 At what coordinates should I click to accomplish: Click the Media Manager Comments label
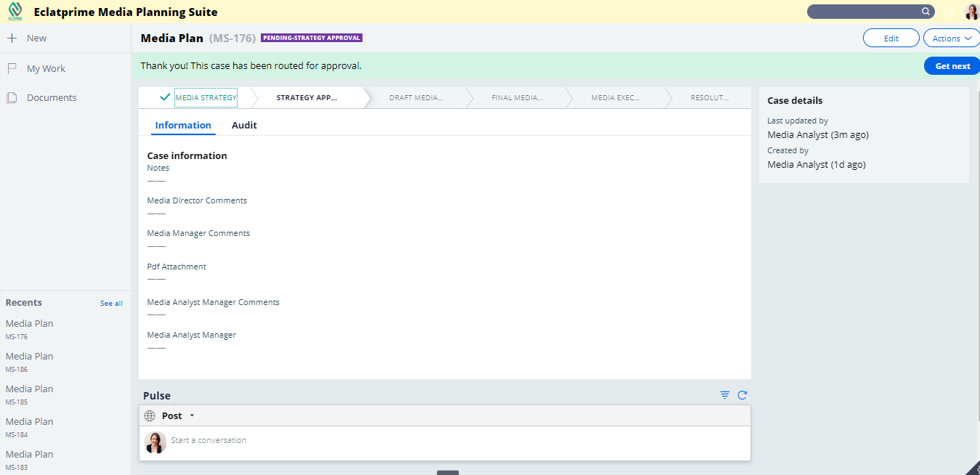coord(198,233)
